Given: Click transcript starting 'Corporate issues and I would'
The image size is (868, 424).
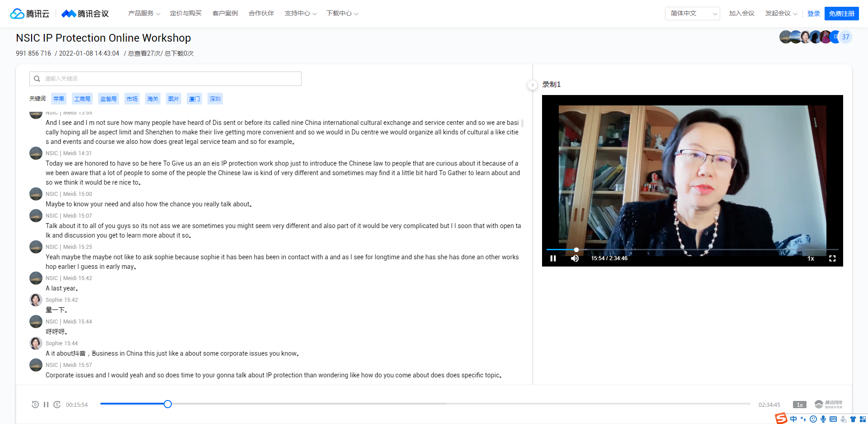Looking at the screenshot, I should pyautogui.click(x=274, y=375).
